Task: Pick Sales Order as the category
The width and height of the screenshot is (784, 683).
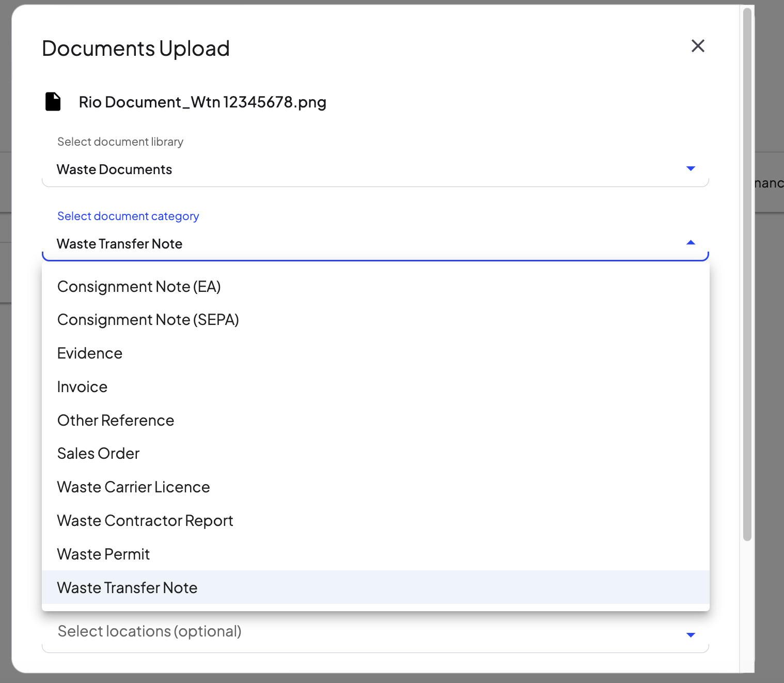Action: pos(98,453)
